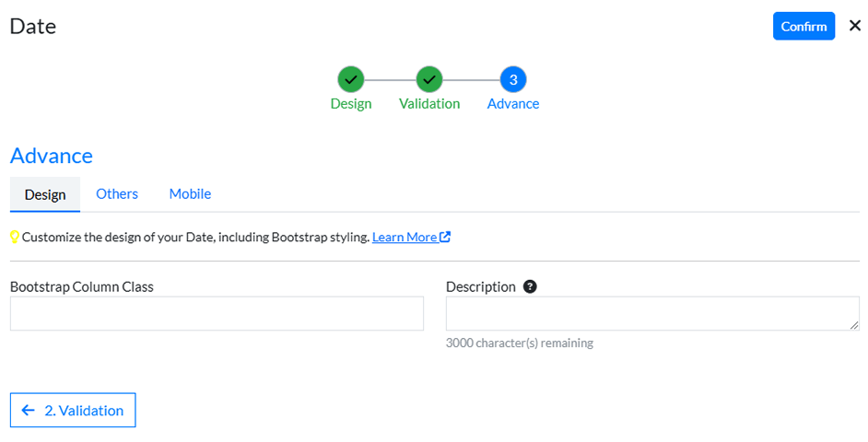The image size is (868, 442).
Task: Click the Validation step checkmark circle
Action: tap(429, 79)
